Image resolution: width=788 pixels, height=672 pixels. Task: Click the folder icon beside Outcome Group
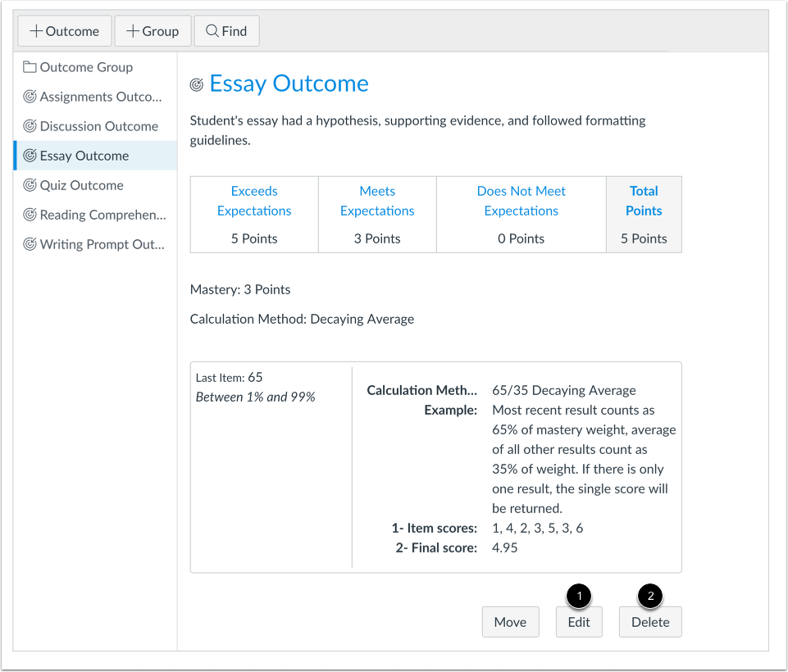coord(30,67)
